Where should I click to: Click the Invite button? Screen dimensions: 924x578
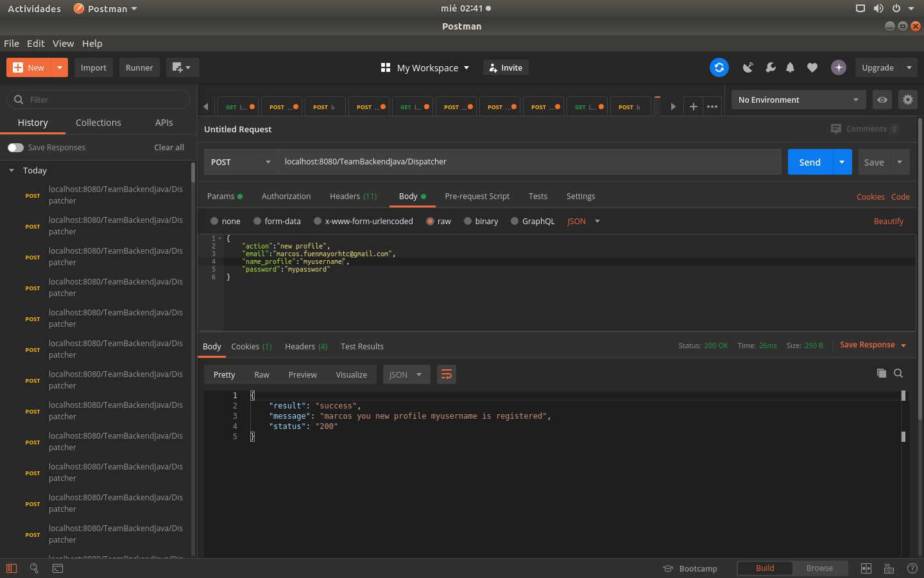click(506, 67)
